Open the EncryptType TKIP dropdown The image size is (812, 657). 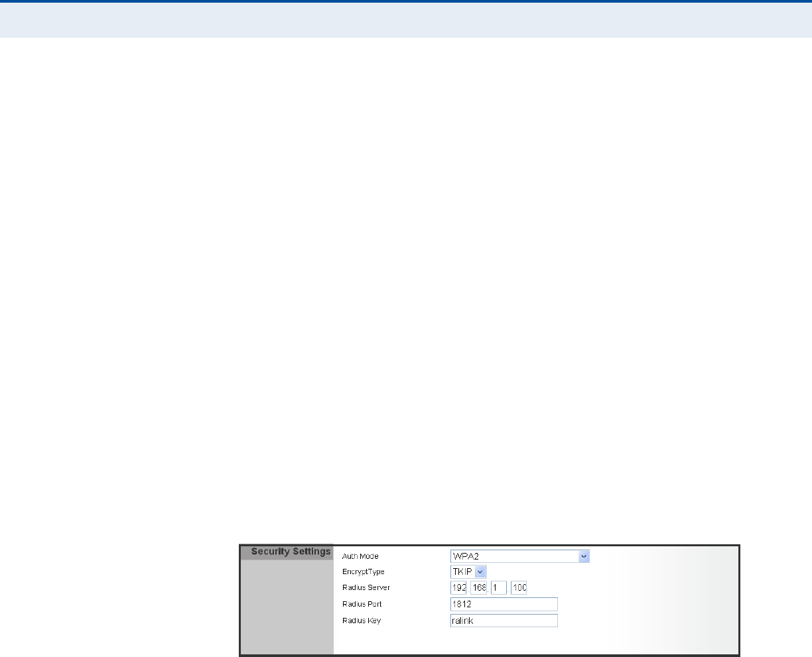468,571
